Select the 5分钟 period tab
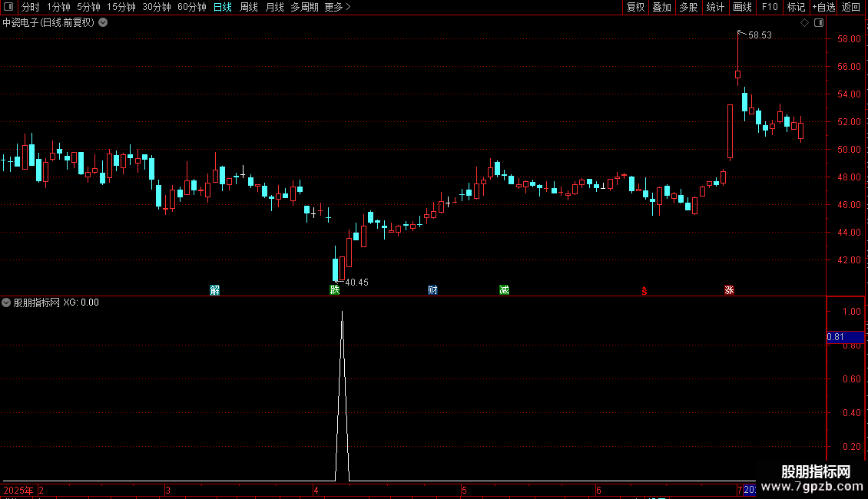This screenshot has width=868, height=499. 88,7
